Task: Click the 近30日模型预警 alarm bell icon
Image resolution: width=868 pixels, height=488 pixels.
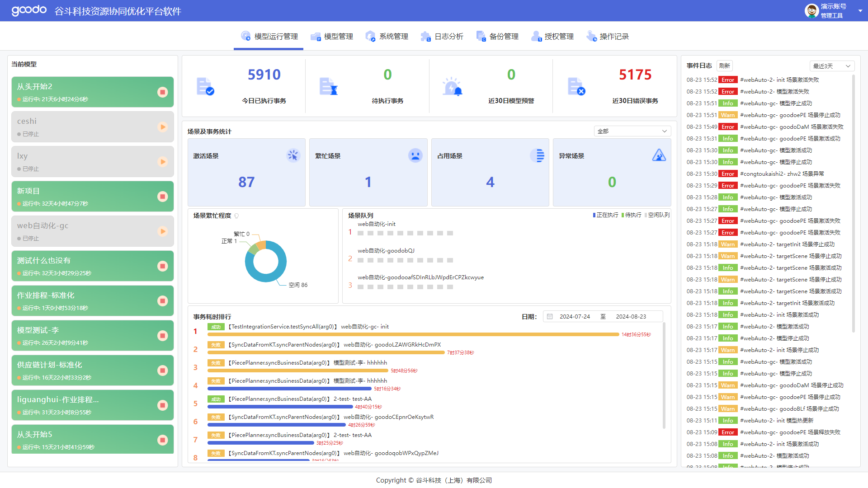Action: [x=452, y=86]
